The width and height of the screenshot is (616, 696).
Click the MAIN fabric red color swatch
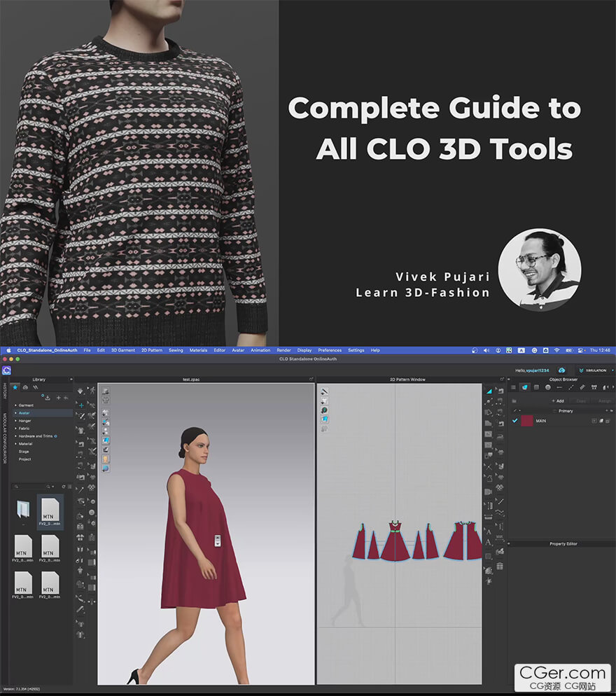click(x=527, y=420)
